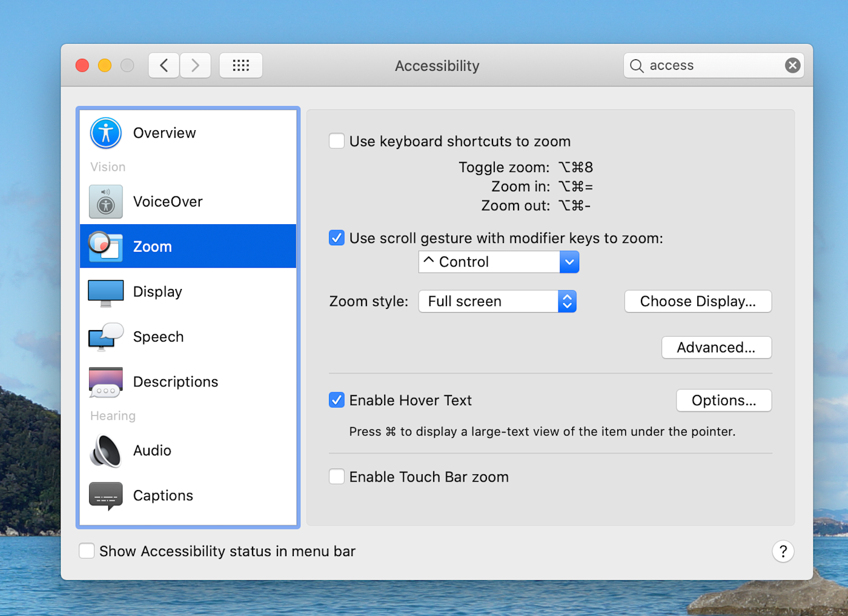
Task: Disable scroll gesture with modifier keys
Action: tap(337, 238)
